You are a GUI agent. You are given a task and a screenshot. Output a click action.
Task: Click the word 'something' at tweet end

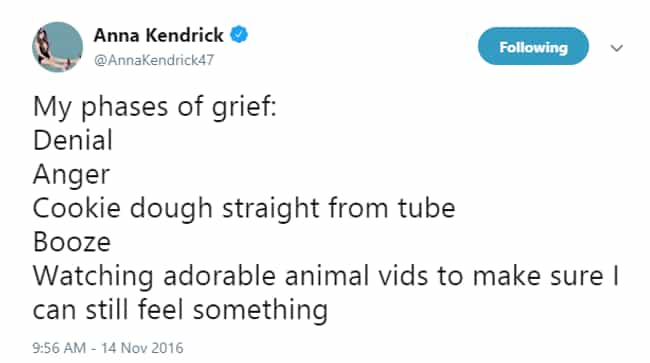click(x=260, y=311)
